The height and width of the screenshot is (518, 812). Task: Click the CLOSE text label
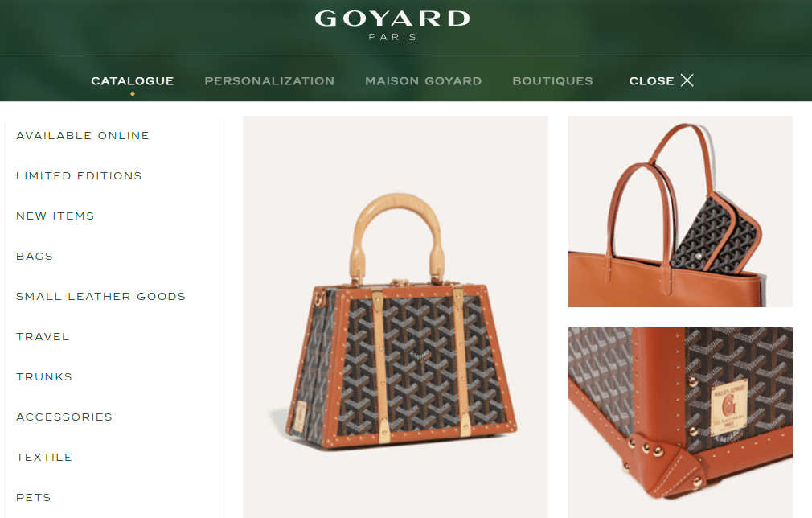click(651, 81)
